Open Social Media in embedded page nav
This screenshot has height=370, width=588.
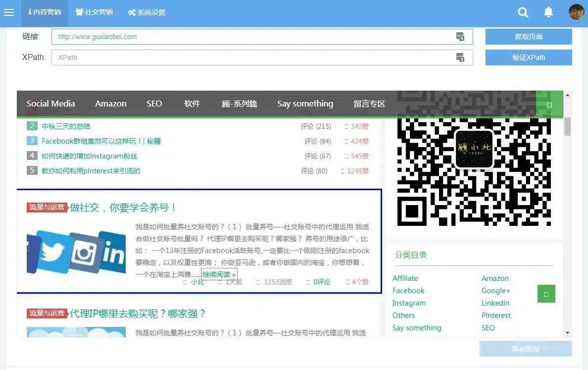coord(50,104)
